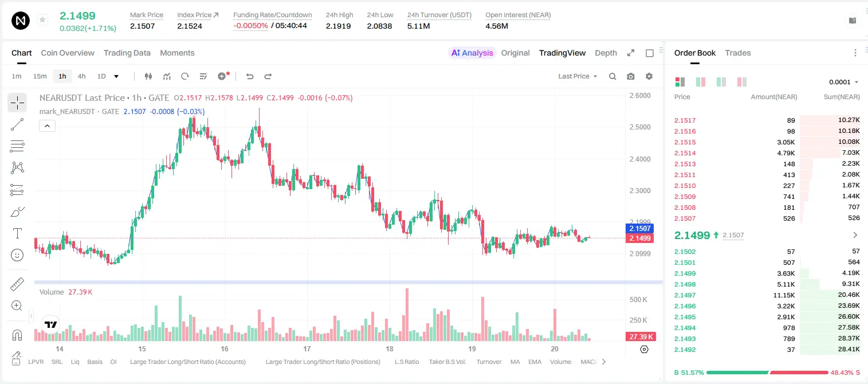The image size is (868, 384).
Task: Select the ruler measure tool
Action: click(x=17, y=284)
